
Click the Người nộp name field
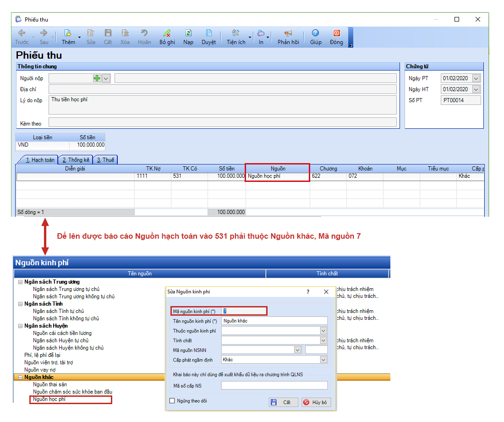pyautogui.click(x=256, y=78)
